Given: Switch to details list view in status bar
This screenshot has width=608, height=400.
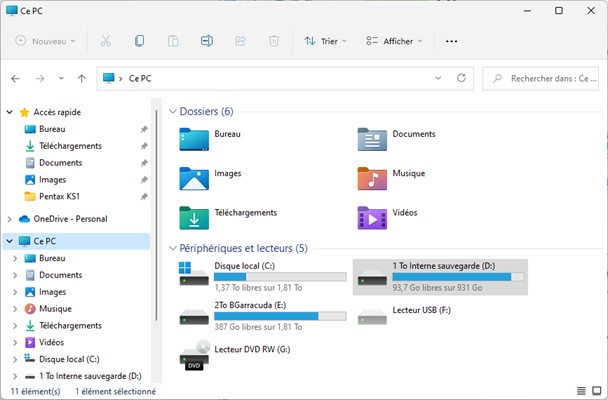Looking at the screenshot, I should [x=581, y=390].
